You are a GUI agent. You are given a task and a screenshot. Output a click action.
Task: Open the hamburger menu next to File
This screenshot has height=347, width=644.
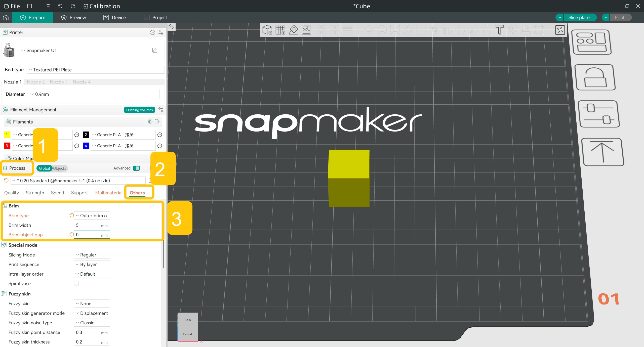pos(29,6)
